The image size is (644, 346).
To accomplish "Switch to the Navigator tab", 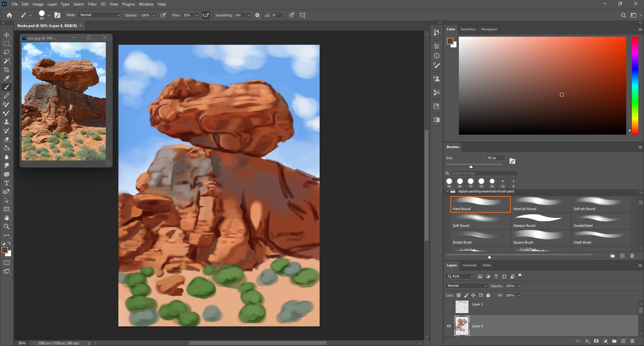I will 489,29.
